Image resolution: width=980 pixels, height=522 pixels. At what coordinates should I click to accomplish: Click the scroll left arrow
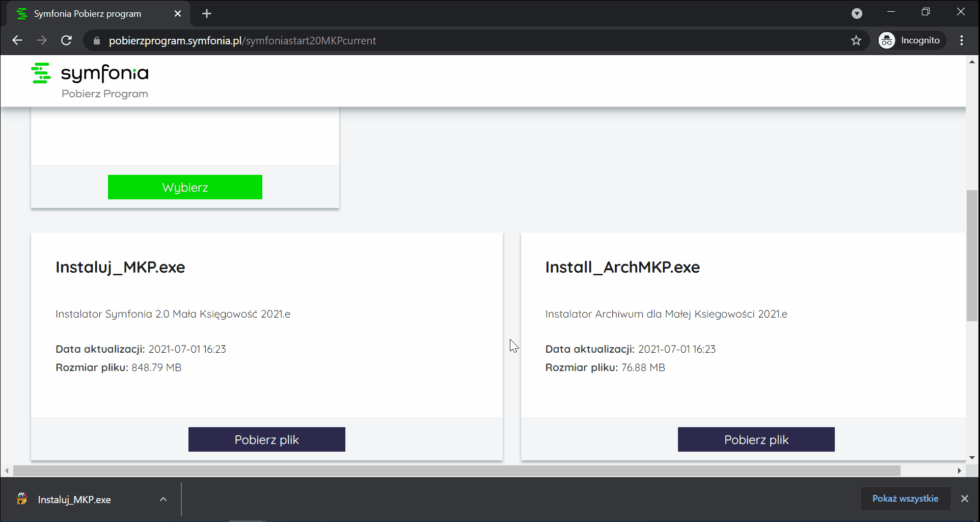pos(7,471)
